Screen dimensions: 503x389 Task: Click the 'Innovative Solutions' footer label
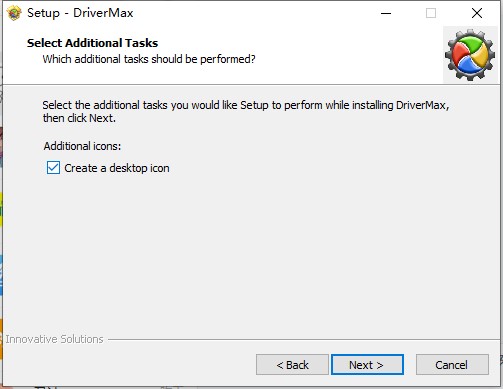tap(54, 339)
